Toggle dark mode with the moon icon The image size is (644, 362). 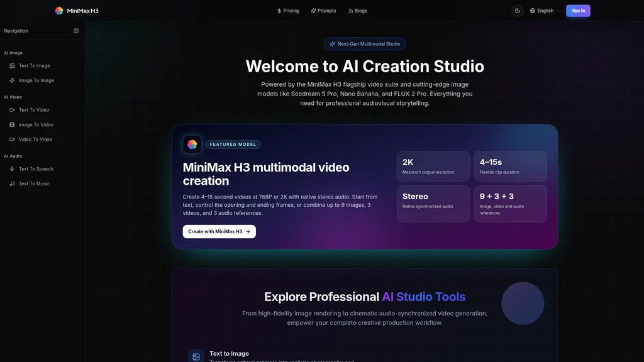pyautogui.click(x=518, y=11)
